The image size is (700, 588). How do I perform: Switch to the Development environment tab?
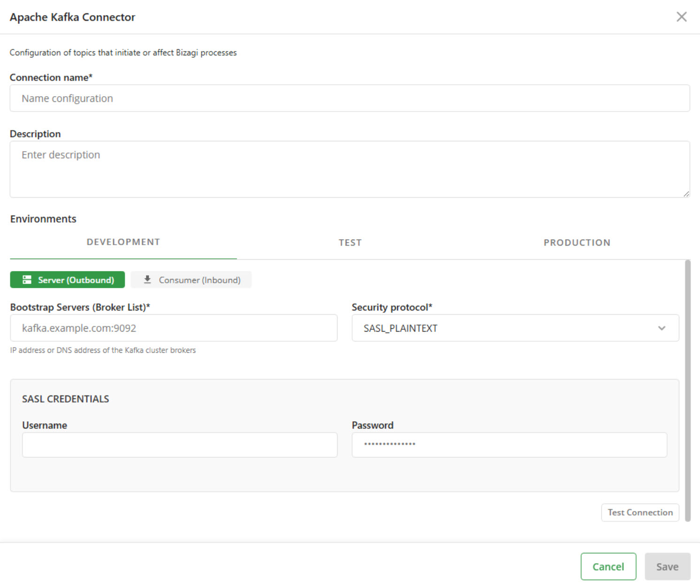pyautogui.click(x=123, y=242)
